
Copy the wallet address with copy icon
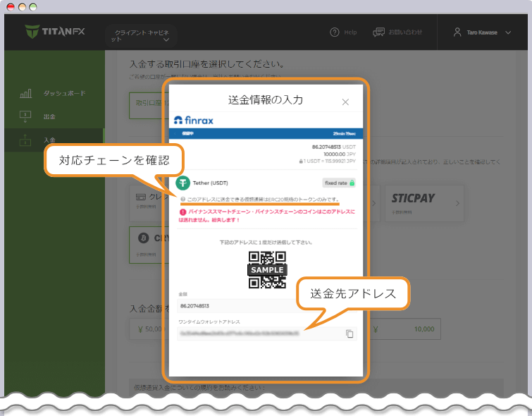pyautogui.click(x=349, y=334)
